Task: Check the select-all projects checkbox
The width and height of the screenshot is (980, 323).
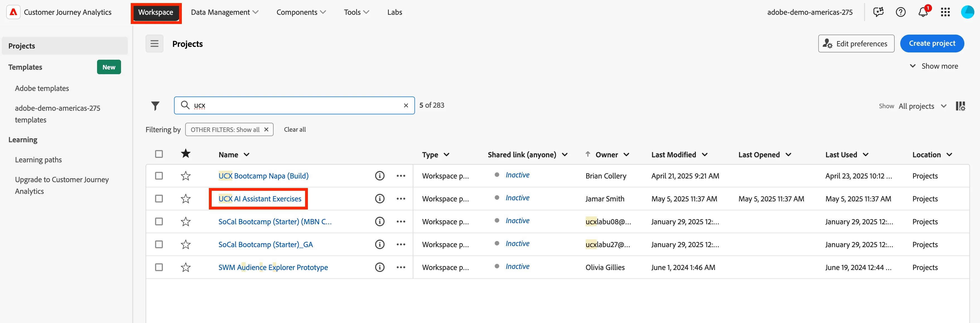Action: [x=159, y=154]
